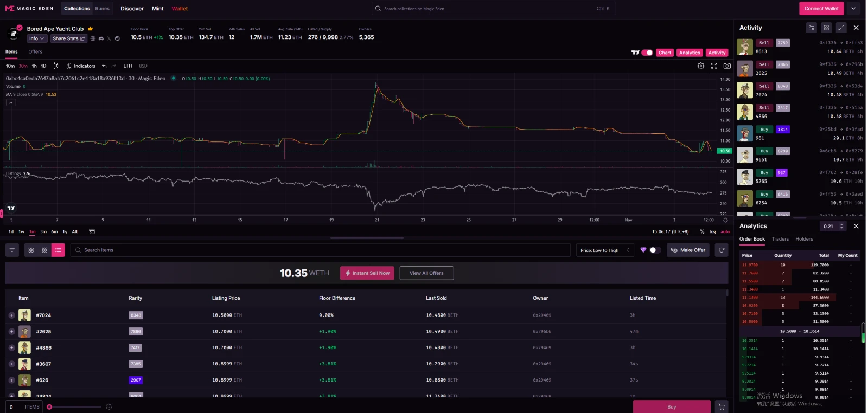Image resolution: width=868 pixels, height=413 pixels.
Task: Take a chart snapshot camera icon
Action: point(727,66)
